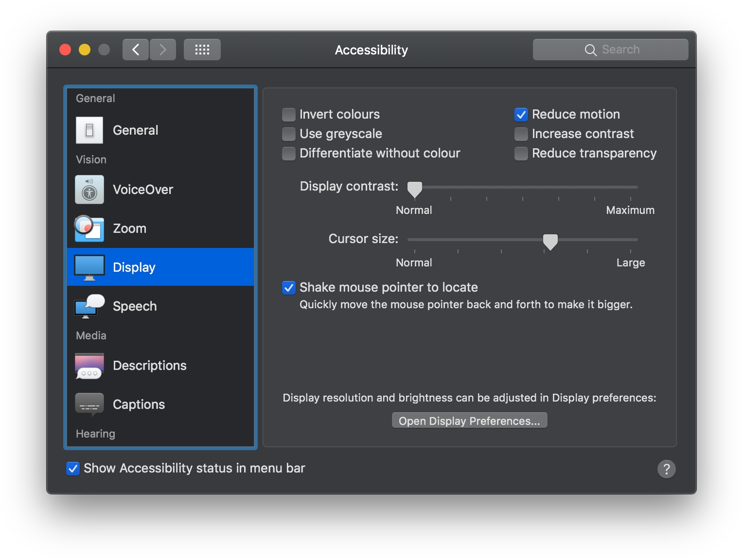Viewport: 743px width, 560px height.
Task: Open the VoiceOver pane label
Action: click(143, 190)
